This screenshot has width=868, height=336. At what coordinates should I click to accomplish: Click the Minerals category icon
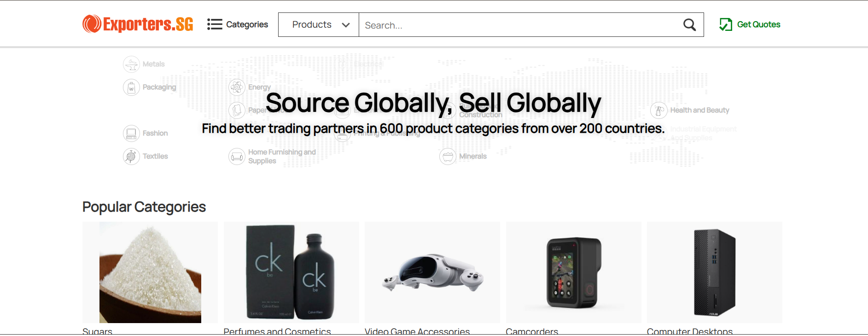point(448,157)
